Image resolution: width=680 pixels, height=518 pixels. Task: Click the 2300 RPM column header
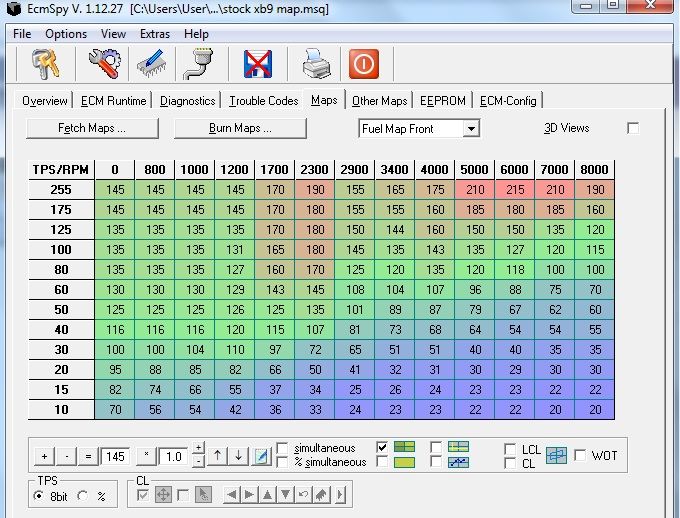(x=315, y=169)
